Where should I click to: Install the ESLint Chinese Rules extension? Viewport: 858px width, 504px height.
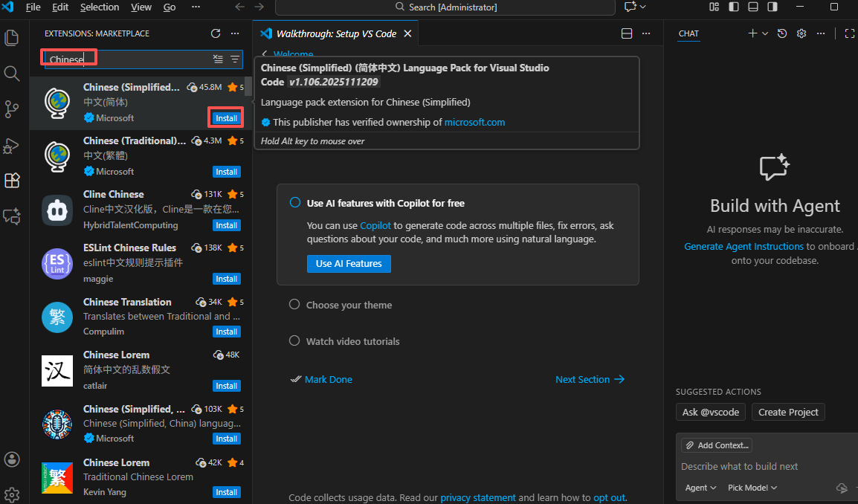point(226,279)
